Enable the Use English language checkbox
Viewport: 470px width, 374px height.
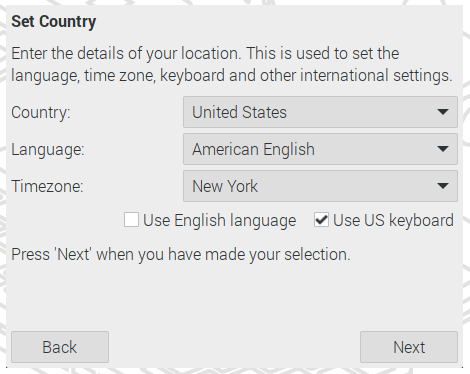click(x=131, y=220)
